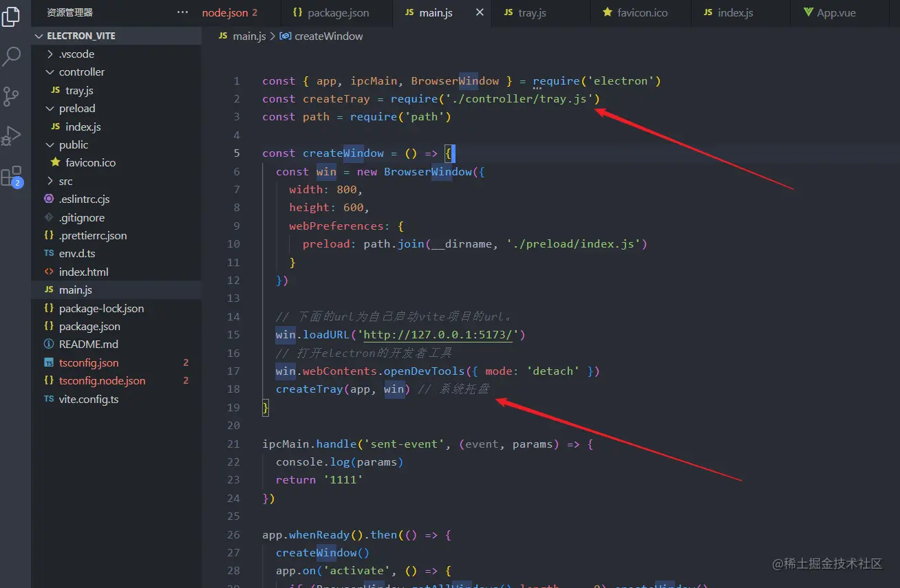This screenshot has width=900, height=588.
Task: Open the Extensions icon with badge 2
Action: pos(12,177)
